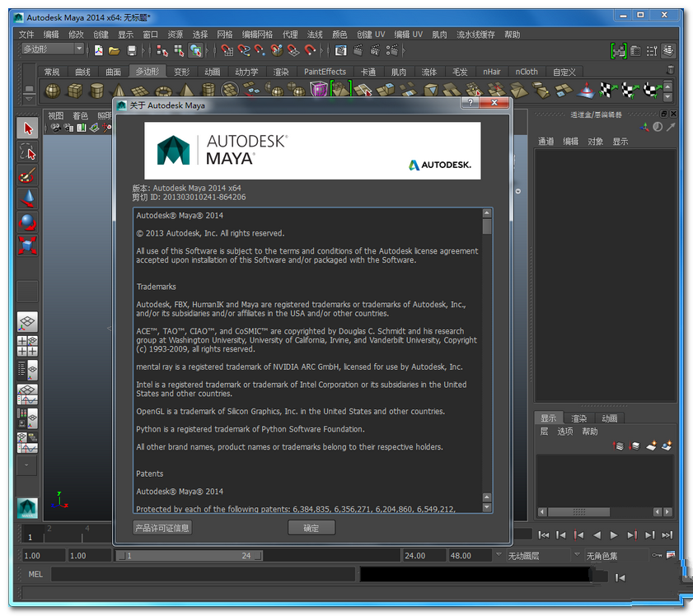This screenshot has width=693, height=616.
Task: Click the select by component type icon
Action: 195,51
